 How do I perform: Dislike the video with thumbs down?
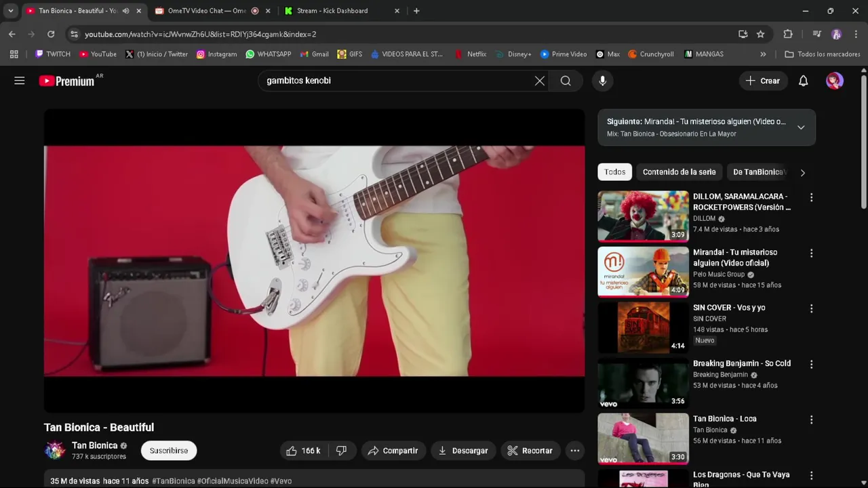(x=342, y=451)
